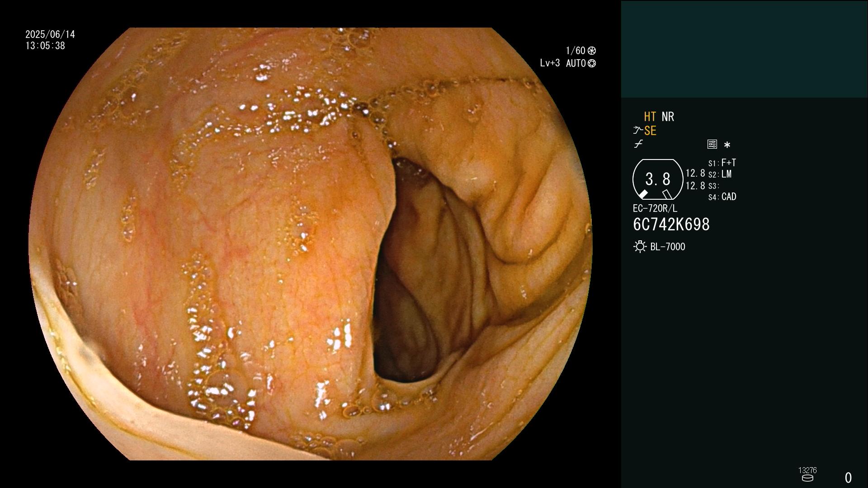Image resolution: width=868 pixels, height=488 pixels.
Task: Click the filled channel marker in scope diagram
Action: (x=643, y=194)
